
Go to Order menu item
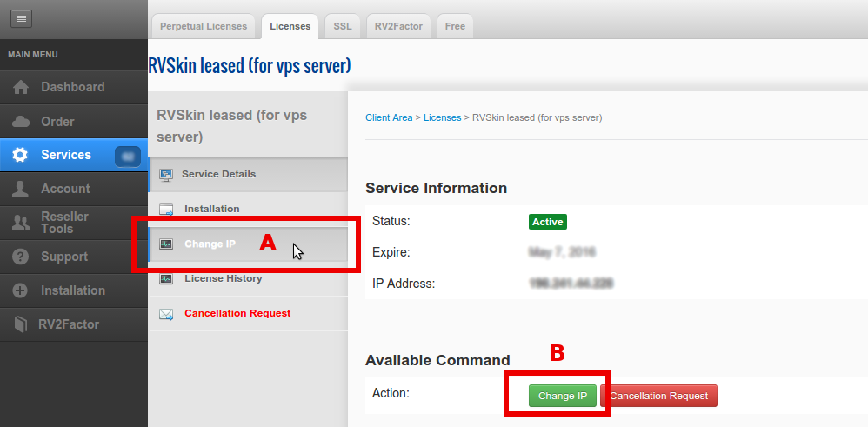click(x=74, y=121)
